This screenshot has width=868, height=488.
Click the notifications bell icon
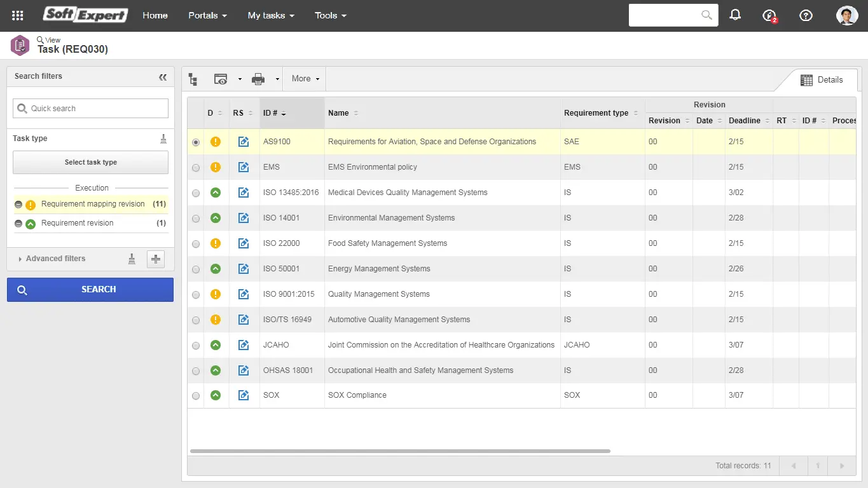coord(735,15)
